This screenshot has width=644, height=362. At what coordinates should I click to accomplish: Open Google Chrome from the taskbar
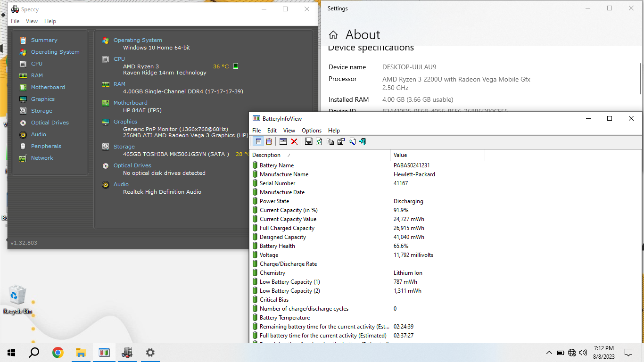click(58, 353)
